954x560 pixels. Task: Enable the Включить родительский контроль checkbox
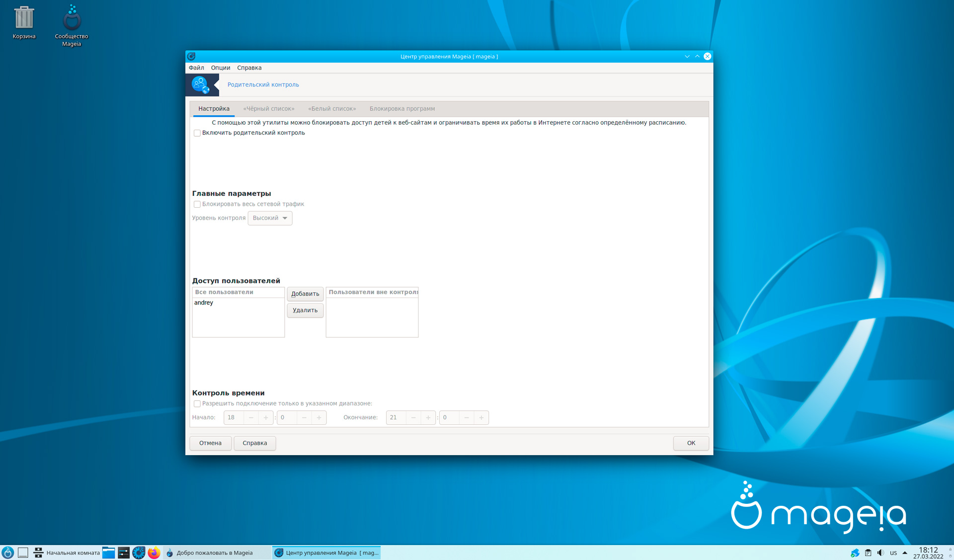[x=197, y=133]
